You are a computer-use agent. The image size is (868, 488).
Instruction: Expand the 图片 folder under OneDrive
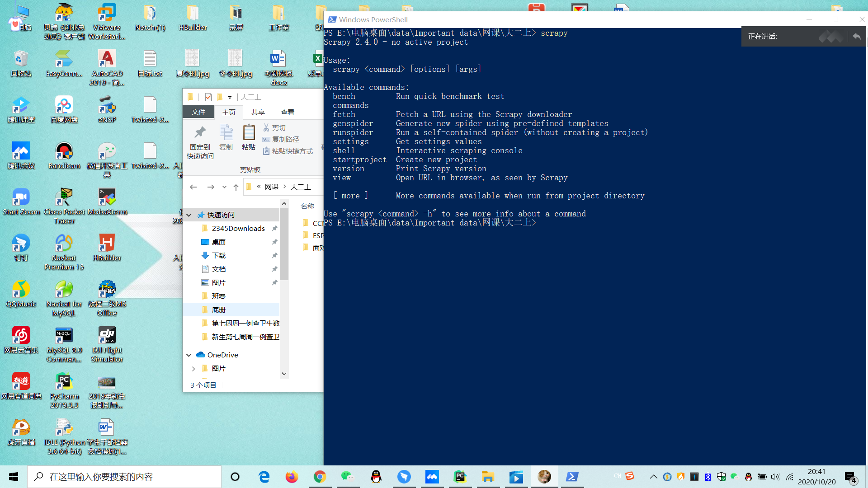tap(193, 369)
